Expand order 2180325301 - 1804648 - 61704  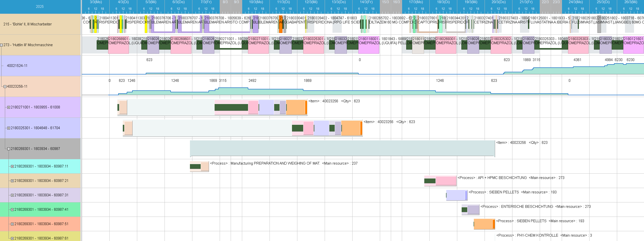9,128
